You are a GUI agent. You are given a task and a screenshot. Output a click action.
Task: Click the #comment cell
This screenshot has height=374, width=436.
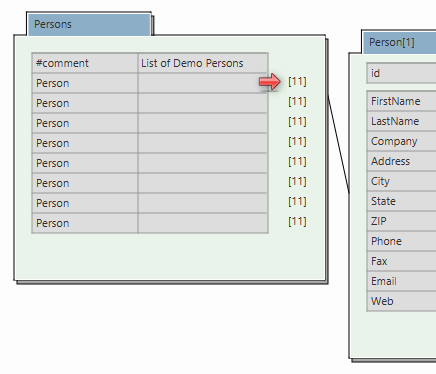[85, 63]
